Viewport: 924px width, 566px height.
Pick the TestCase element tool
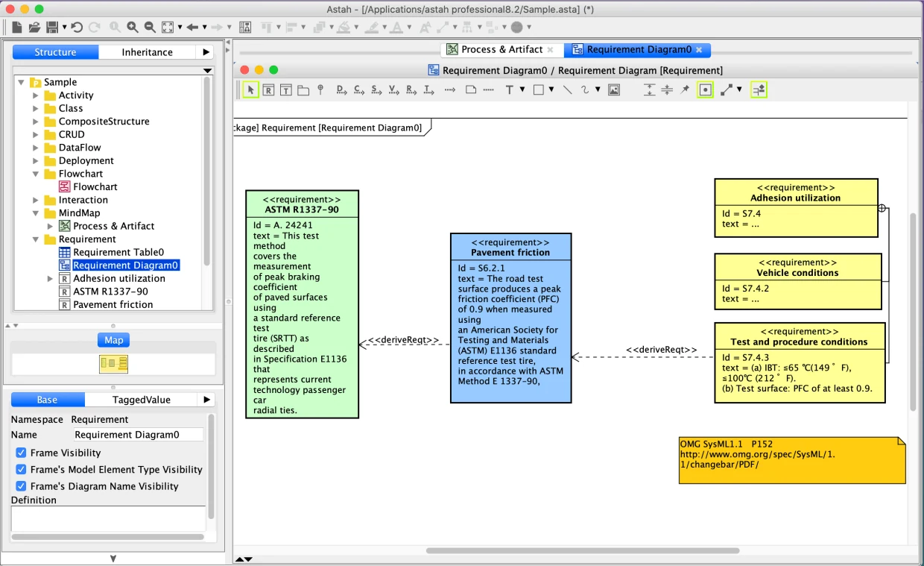285,90
